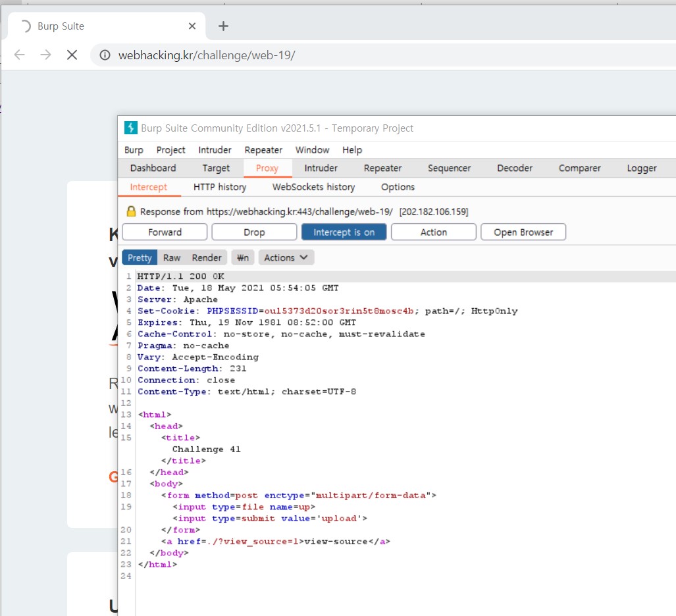Click the Burp Suite logo icon in title bar
The height and width of the screenshot is (616, 676).
(x=130, y=128)
